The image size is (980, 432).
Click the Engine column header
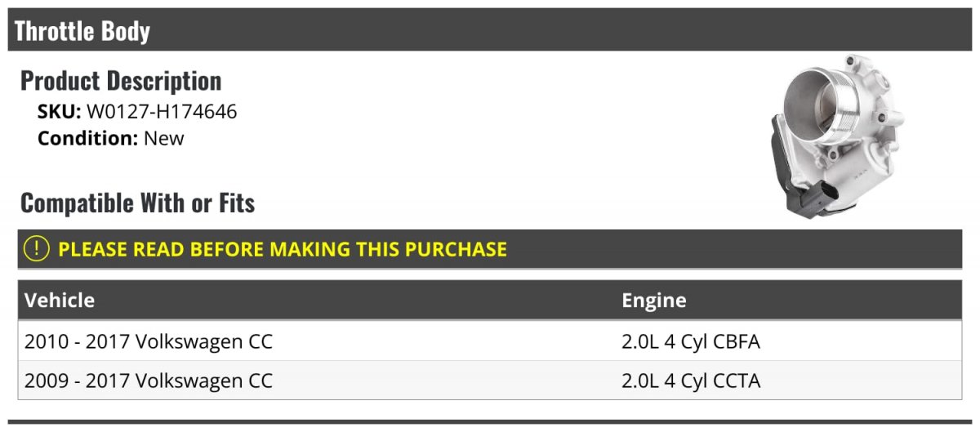tap(654, 301)
